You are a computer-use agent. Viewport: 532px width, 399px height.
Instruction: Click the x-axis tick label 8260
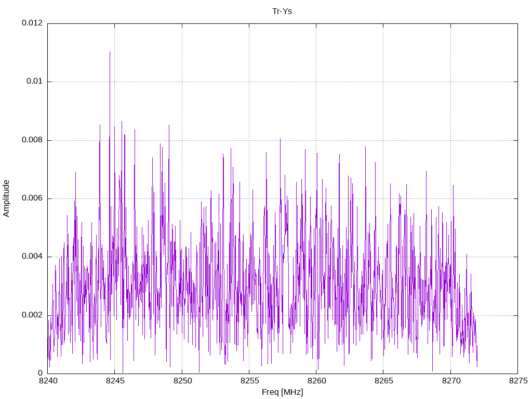pos(316,381)
